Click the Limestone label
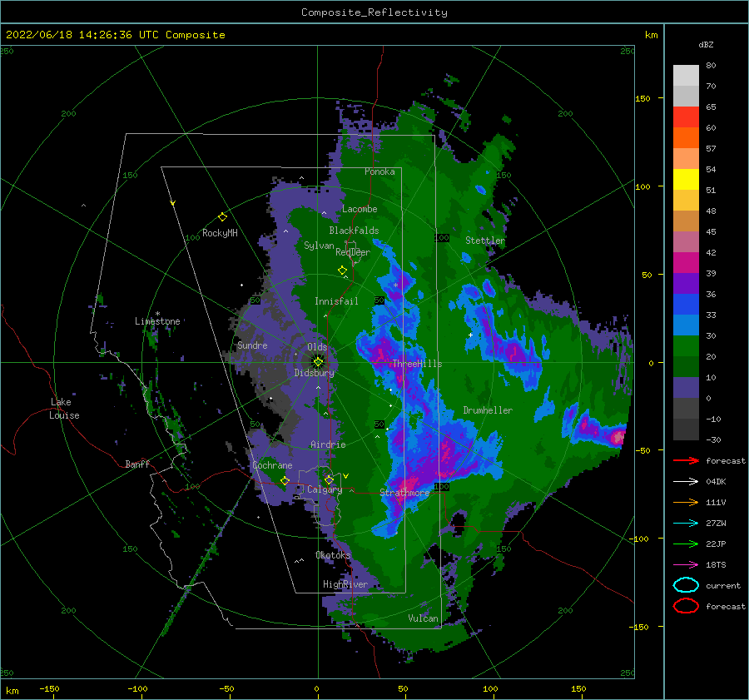This screenshot has height=700, width=749. (157, 321)
